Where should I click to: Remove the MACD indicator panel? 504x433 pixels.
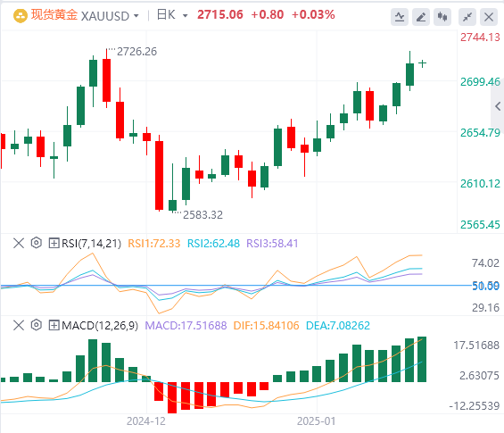(19, 325)
